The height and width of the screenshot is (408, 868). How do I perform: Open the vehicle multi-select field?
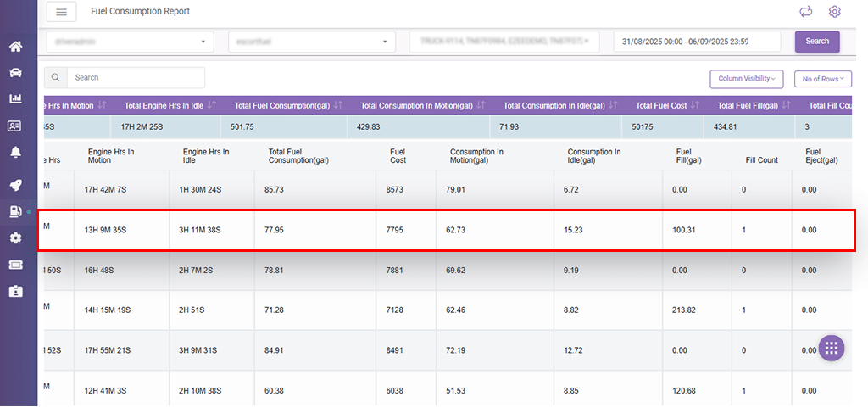(504, 42)
